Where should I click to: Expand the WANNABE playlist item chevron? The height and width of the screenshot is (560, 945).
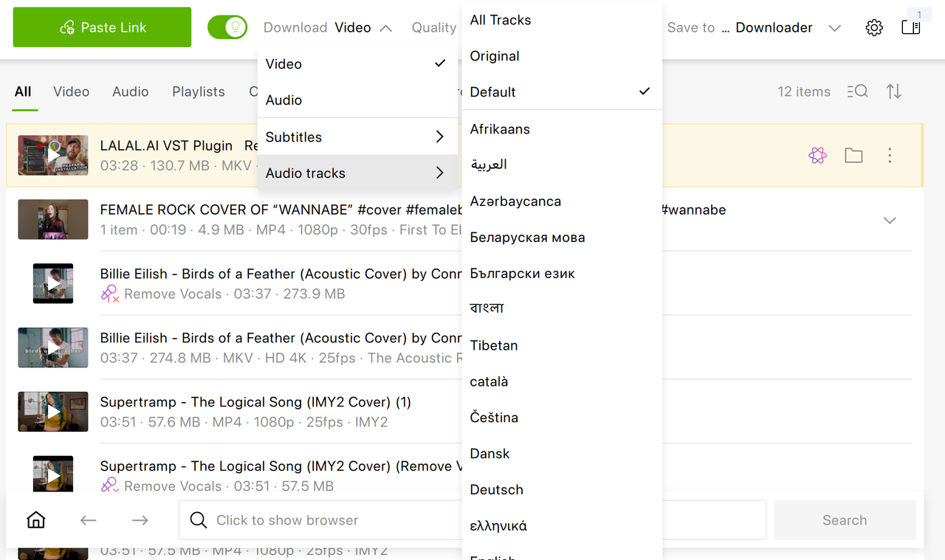click(890, 220)
